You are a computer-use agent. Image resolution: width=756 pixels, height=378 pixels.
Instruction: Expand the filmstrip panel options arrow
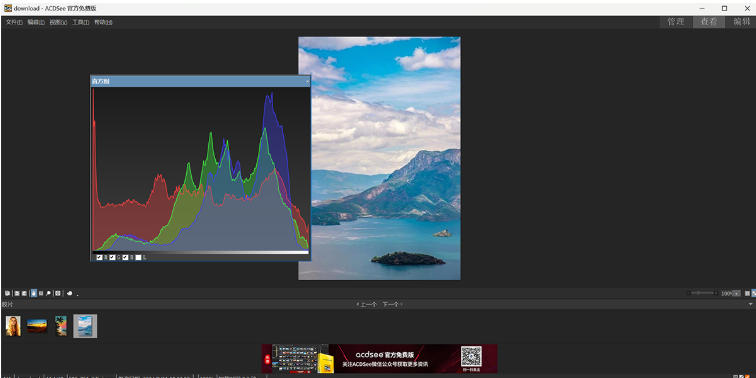(750, 304)
